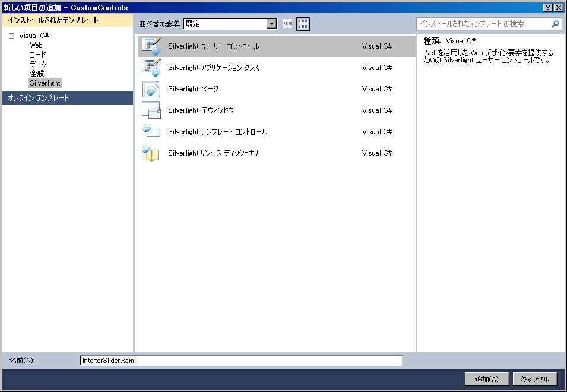
Task: Click Visual C# in the リソース ディクショナリ row
Action: (x=377, y=153)
